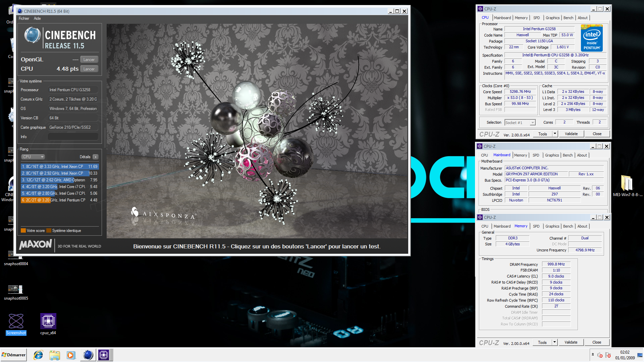The height and width of the screenshot is (362, 644).
Task: Click Validate in the CPU tab CPU-Z window
Action: [x=571, y=134]
